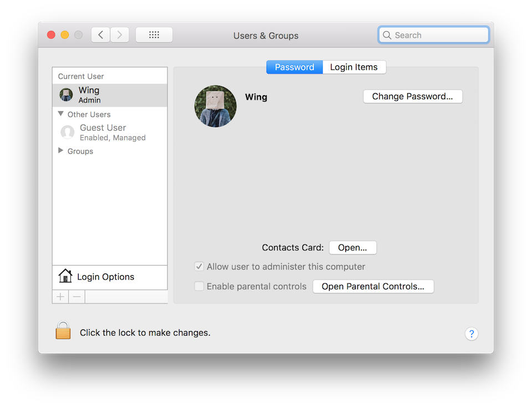Switch to the Login Items tab
The image size is (532, 408).
pos(354,67)
